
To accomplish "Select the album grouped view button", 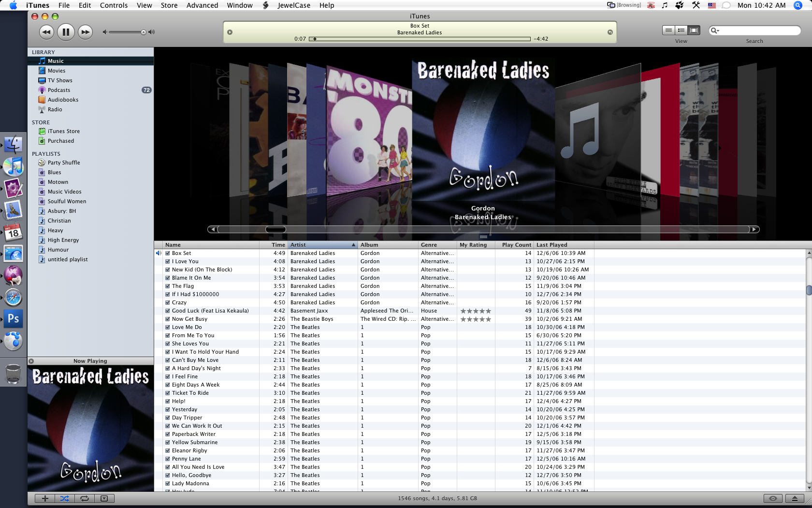I will pyautogui.click(x=681, y=30).
